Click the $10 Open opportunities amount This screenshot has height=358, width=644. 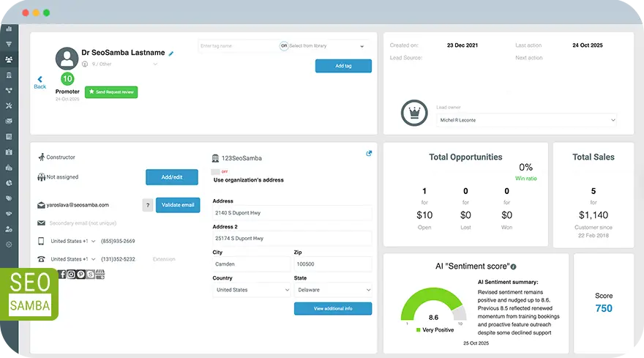[424, 215]
